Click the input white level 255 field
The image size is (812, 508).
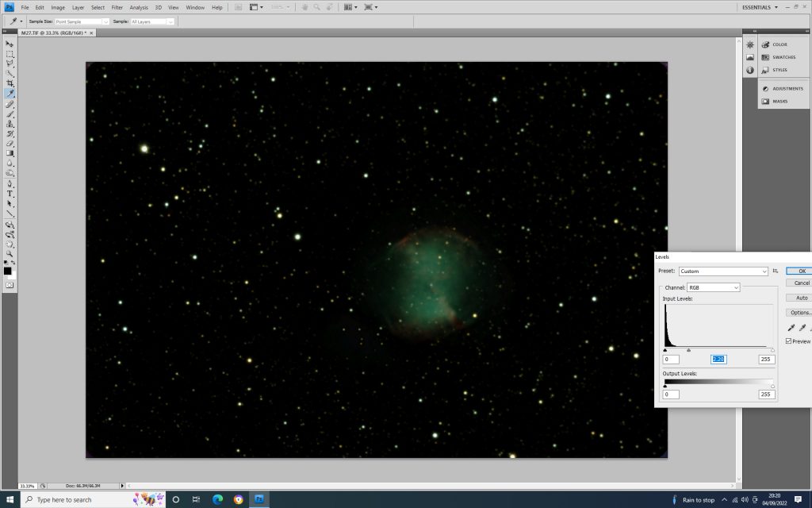[x=767, y=360]
